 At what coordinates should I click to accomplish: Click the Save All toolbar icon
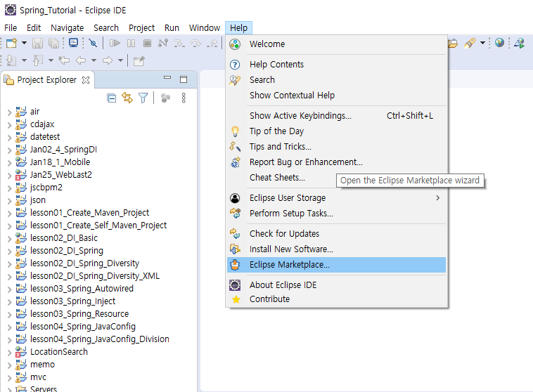(53, 43)
